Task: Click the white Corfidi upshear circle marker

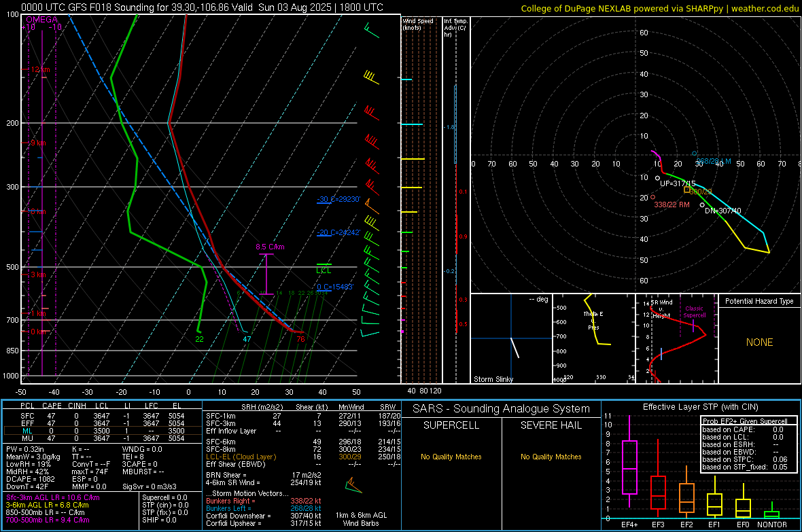Action: coord(657,178)
